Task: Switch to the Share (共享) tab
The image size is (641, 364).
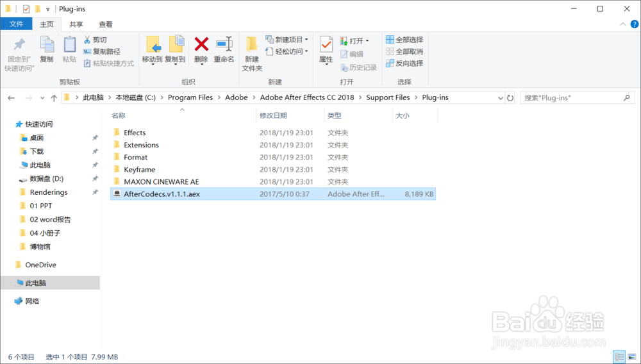Action: (x=76, y=24)
